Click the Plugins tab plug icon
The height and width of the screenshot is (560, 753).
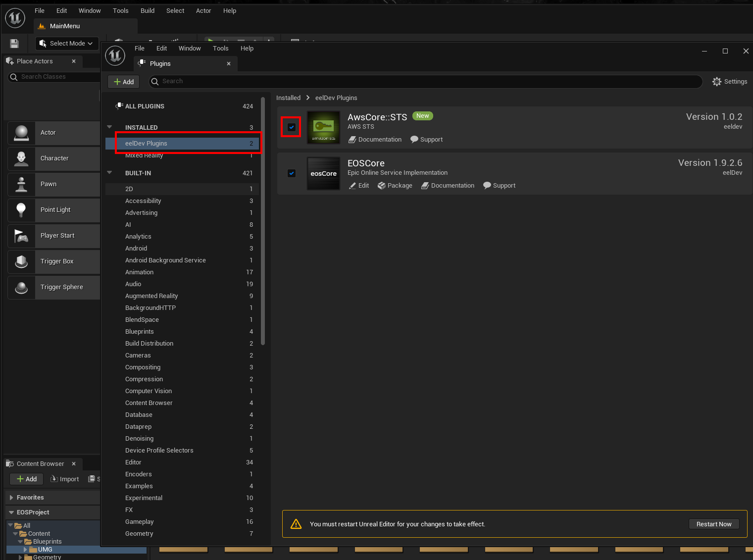click(x=142, y=63)
